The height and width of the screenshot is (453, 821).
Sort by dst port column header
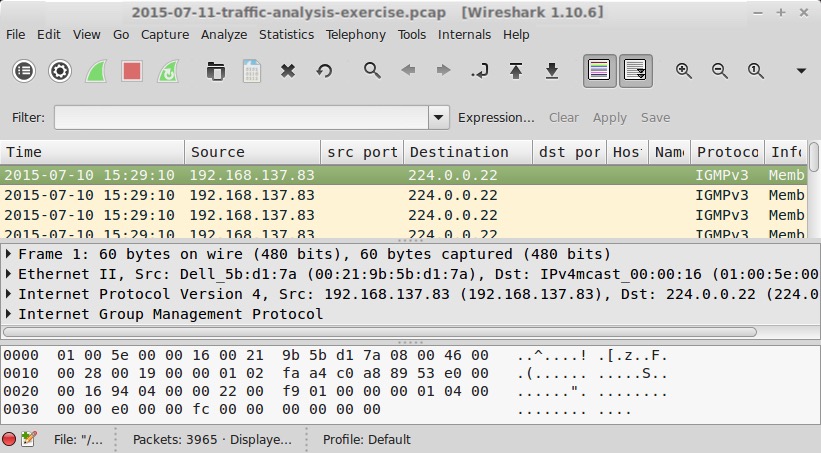(x=569, y=152)
